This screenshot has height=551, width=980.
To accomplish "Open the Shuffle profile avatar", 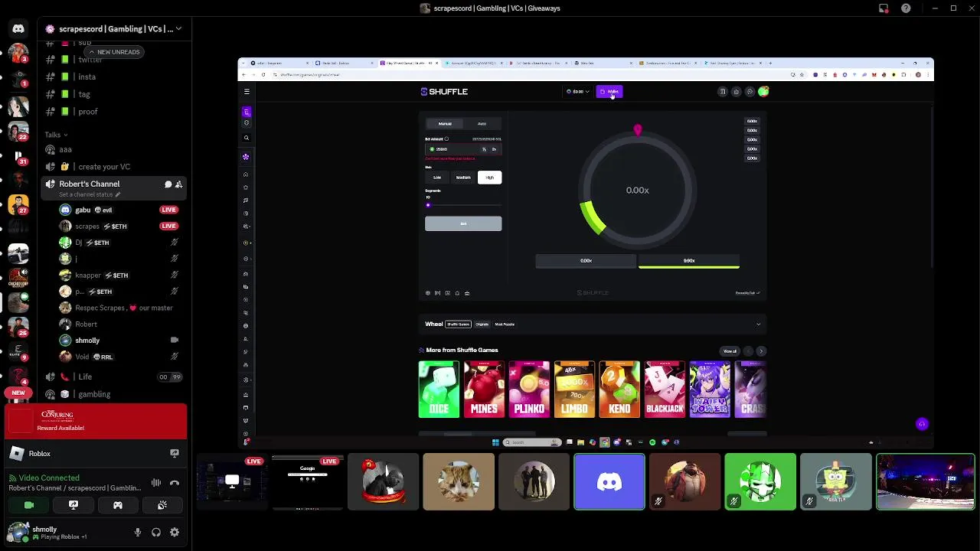I will 763,92.
